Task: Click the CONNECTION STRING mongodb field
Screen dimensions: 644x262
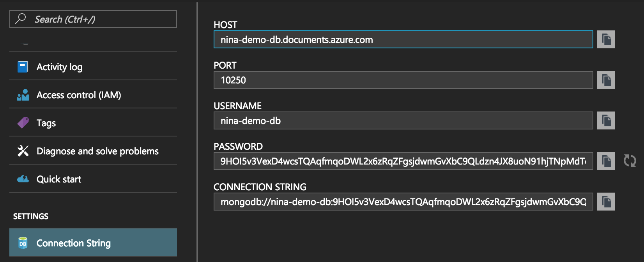Action: click(x=403, y=202)
